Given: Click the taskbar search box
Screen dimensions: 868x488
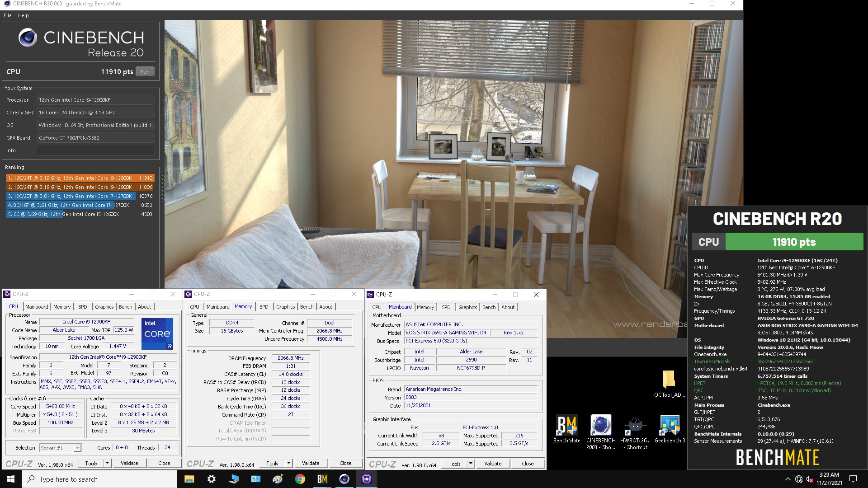Looking at the screenshot, I should coord(99,479).
